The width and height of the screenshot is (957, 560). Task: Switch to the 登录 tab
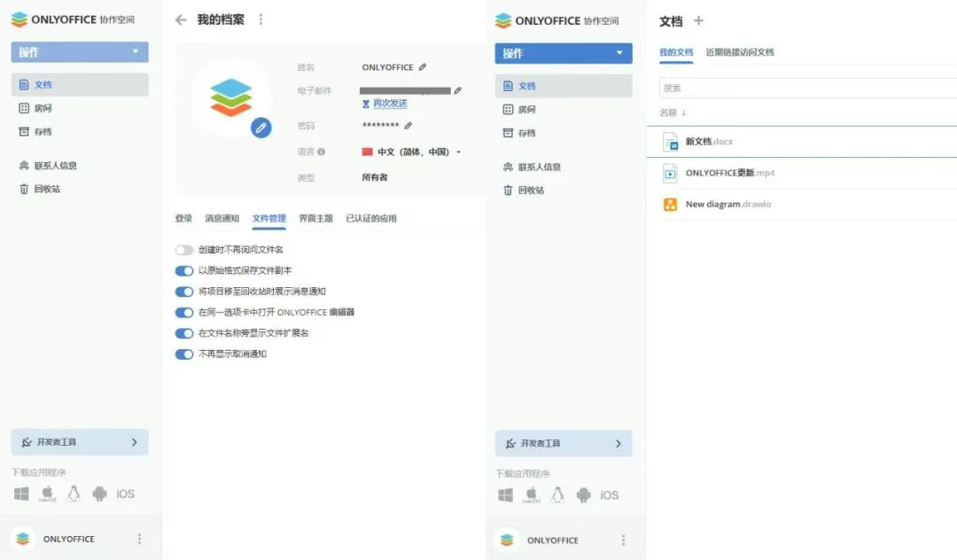point(183,218)
